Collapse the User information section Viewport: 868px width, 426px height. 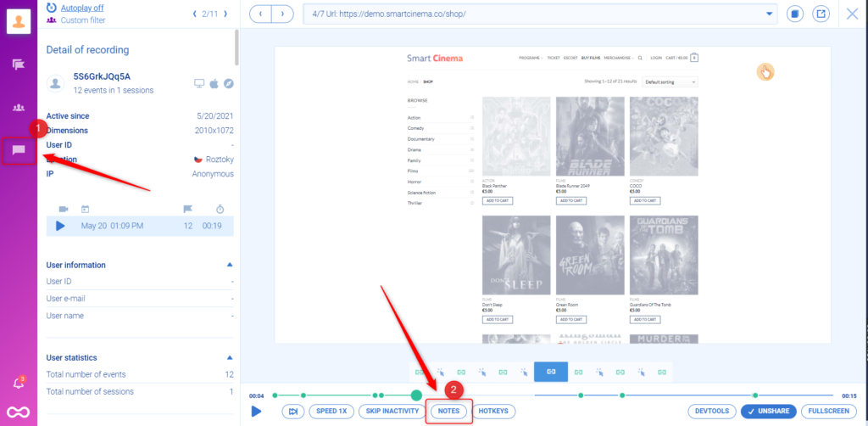(229, 265)
